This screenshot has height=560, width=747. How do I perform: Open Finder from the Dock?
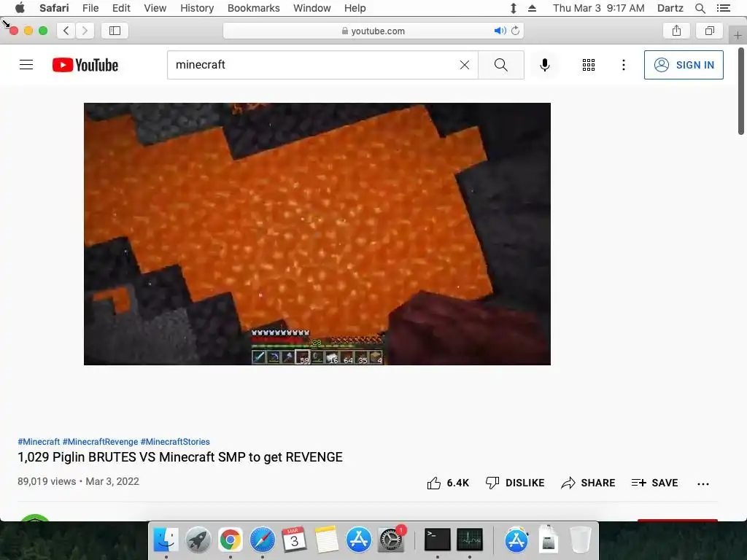point(166,540)
